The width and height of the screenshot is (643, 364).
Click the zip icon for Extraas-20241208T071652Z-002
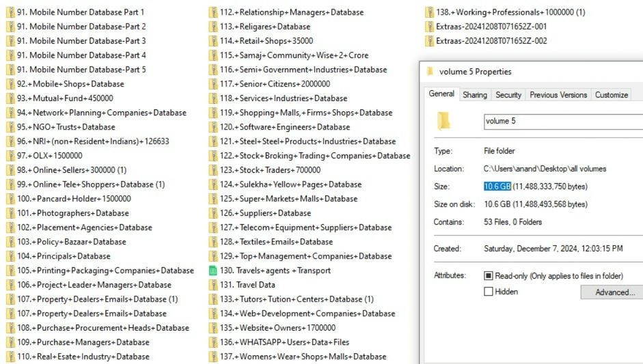429,41
